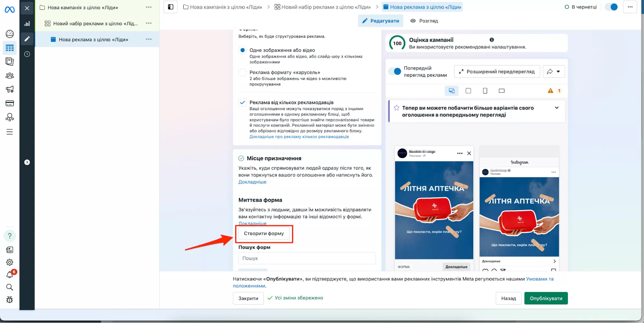Image resolution: width=644 pixels, height=323 pixels.
Task: Click the green «Опублікувати» button
Action: click(546, 298)
